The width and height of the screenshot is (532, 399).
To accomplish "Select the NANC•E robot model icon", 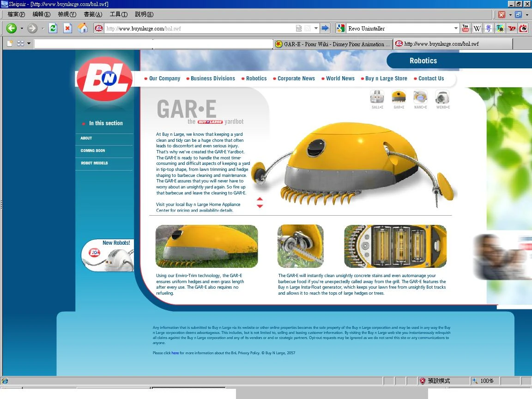I will point(420,97).
